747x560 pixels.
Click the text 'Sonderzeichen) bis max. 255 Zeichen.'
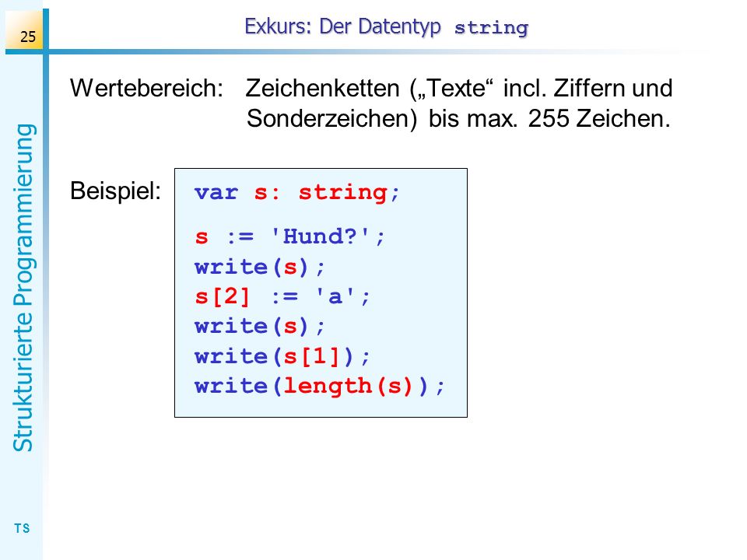pyautogui.click(x=458, y=118)
